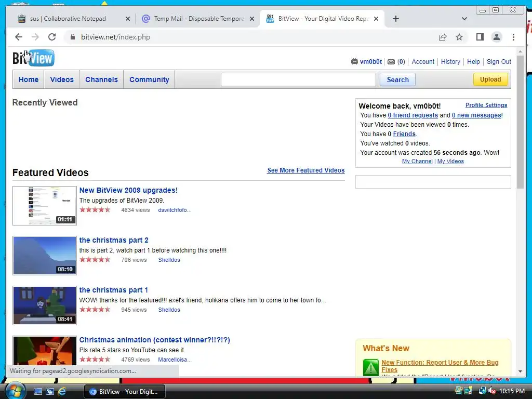Click the Search button
The image size is (532, 399).
(397, 79)
